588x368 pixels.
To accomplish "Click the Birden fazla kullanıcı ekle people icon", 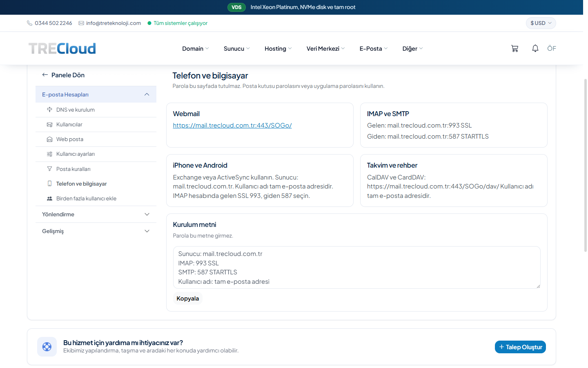I will (x=49, y=198).
